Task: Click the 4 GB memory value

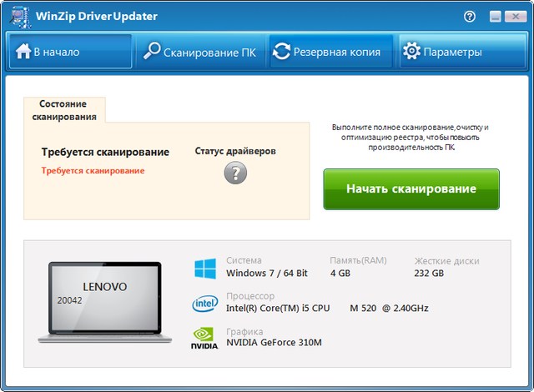Action: point(340,273)
